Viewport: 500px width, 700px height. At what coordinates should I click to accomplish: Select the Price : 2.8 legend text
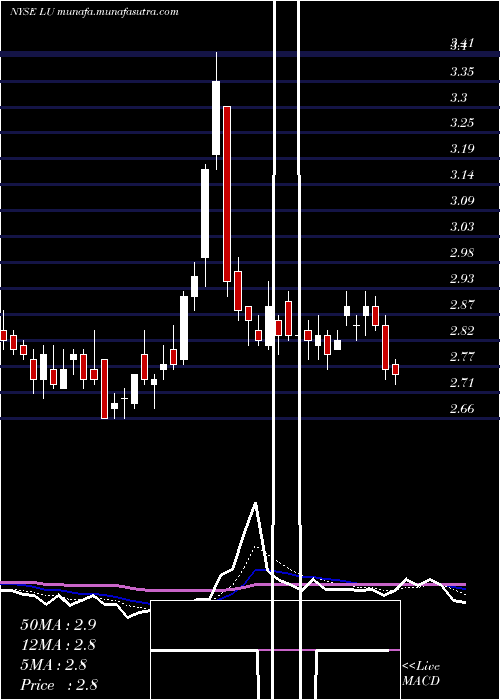click(x=58, y=685)
